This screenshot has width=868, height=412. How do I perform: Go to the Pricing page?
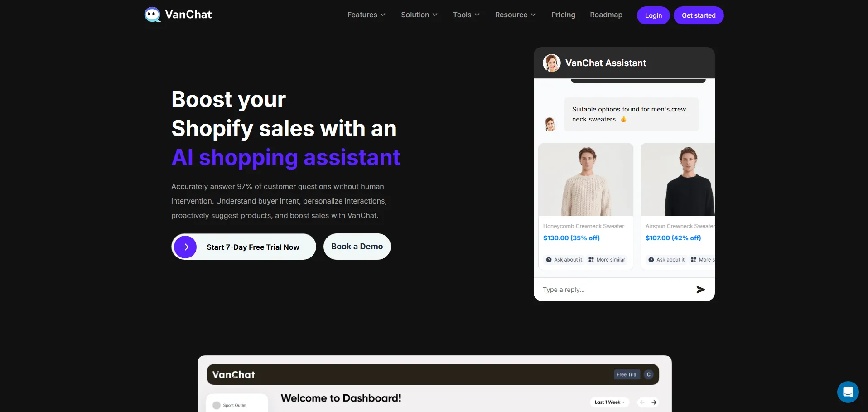(x=563, y=15)
